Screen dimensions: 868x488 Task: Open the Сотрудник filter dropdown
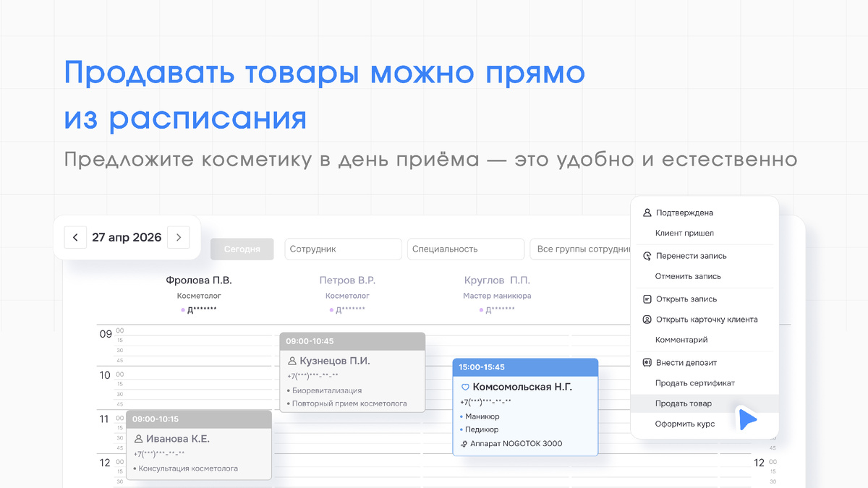click(343, 249)
